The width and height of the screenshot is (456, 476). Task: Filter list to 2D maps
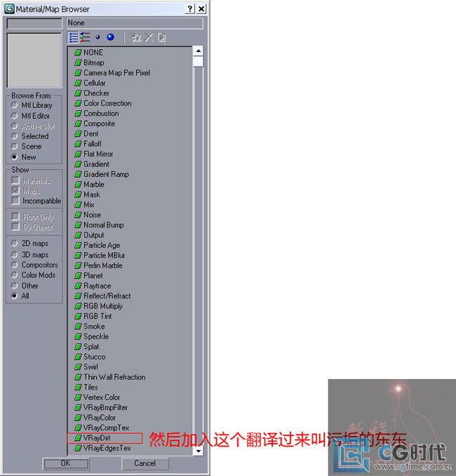(x=29, y=244)
